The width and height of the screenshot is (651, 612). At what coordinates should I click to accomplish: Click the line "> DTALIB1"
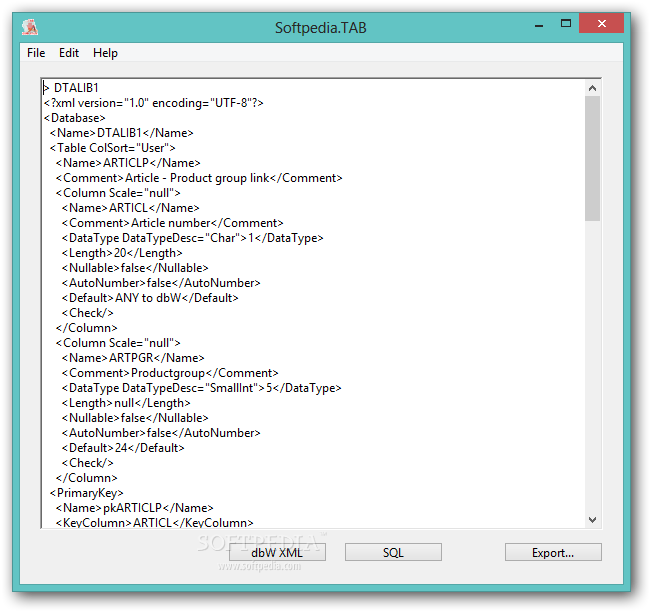click(71, 88)
